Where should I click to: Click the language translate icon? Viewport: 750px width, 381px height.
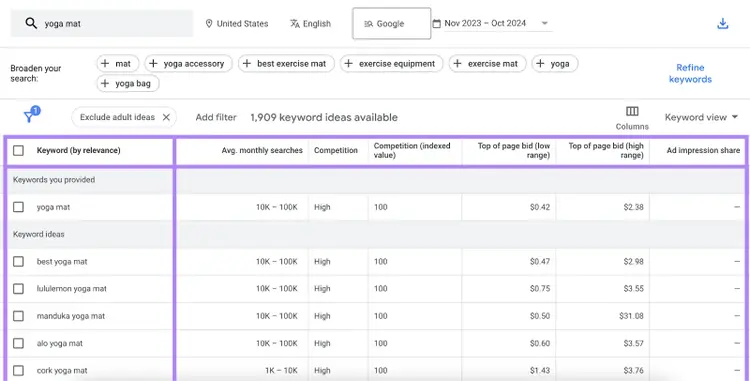click(x=295, y=23)
